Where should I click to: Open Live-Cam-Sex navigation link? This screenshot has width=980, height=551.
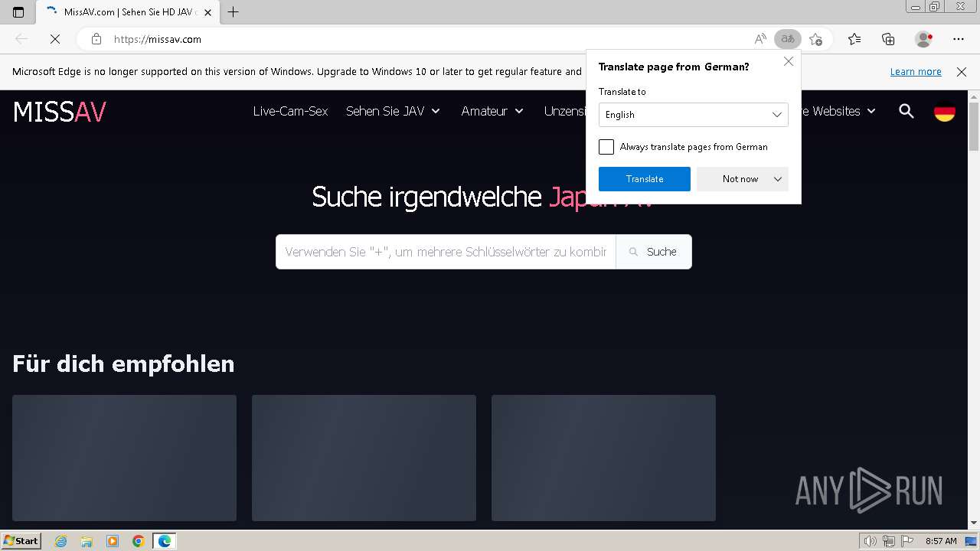point(290,111)
